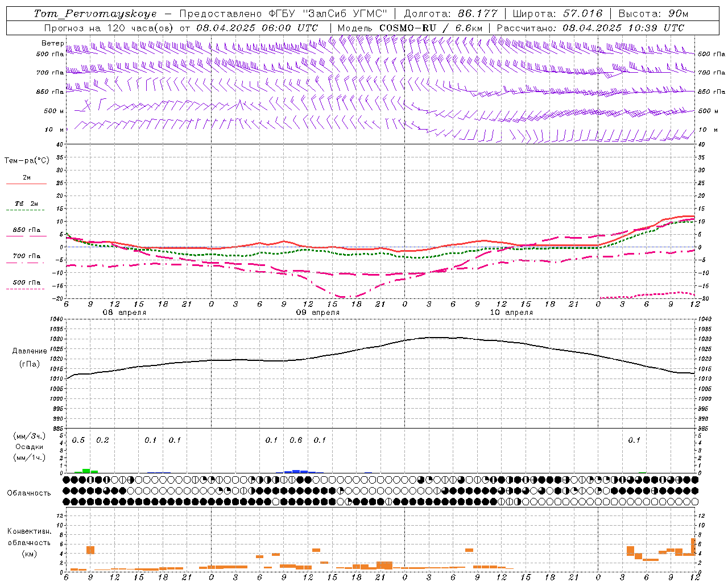Click the '500 м' wind level label on the left
This screenshot has height=582, width=728.
tap(54, 111)
